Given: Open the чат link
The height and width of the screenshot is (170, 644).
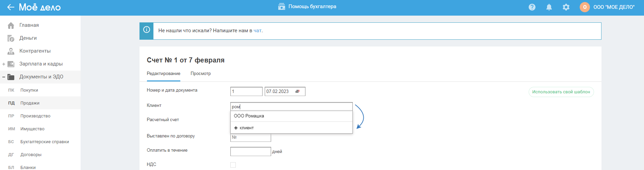Looking at the screenshot, I should 258,31.
